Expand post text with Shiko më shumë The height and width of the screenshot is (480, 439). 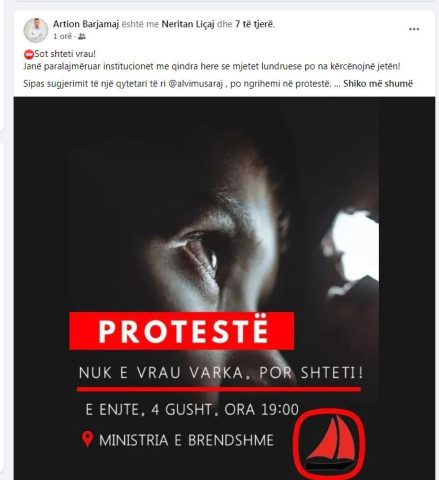(378, 84)
